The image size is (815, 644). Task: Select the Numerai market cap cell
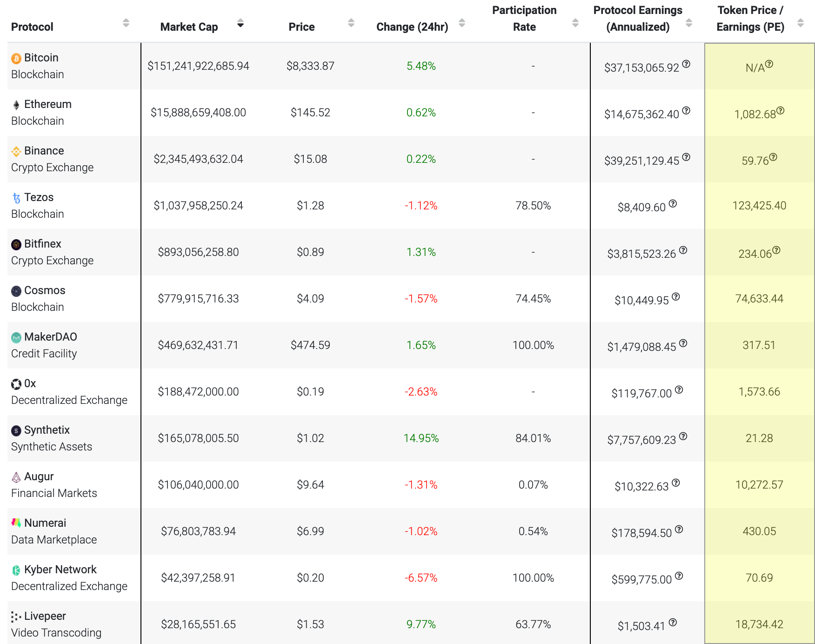pyautogui.click(x=198, y=531)
